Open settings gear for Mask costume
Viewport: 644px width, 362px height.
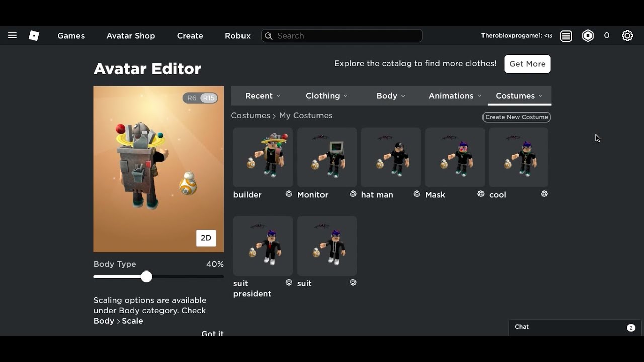(x=480, y=194)
